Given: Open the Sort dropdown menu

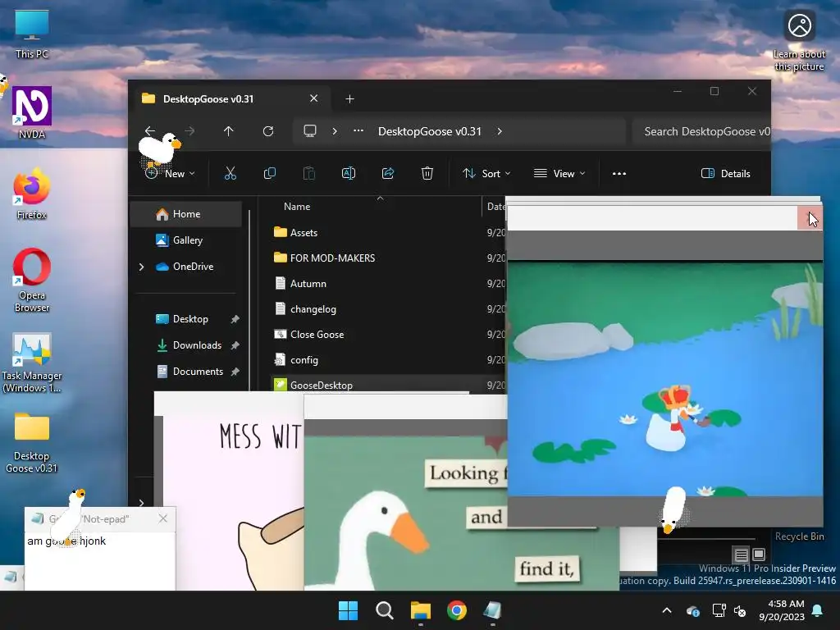Looking at the screenshot, I should [x=486, y=173].
